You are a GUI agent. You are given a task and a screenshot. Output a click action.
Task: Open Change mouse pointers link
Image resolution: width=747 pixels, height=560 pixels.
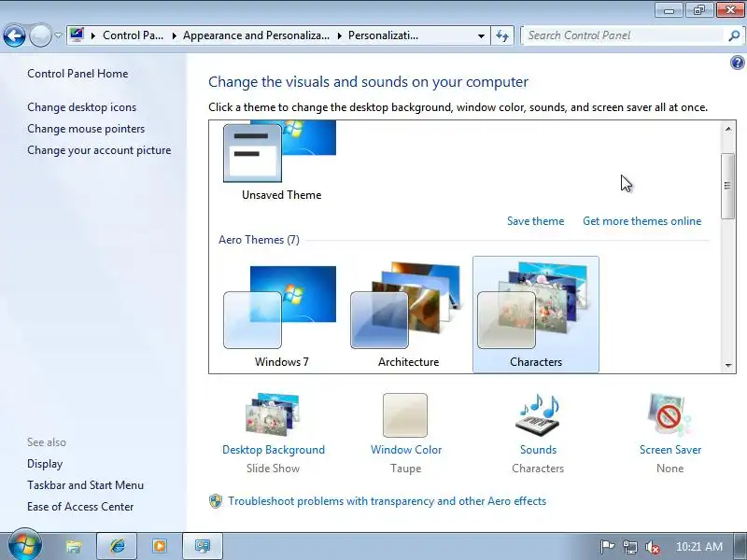86,129
